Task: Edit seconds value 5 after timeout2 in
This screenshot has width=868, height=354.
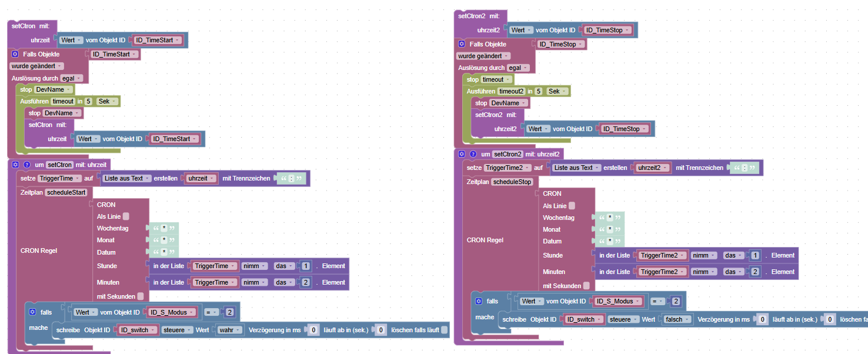Action: (x=538, y=91)
